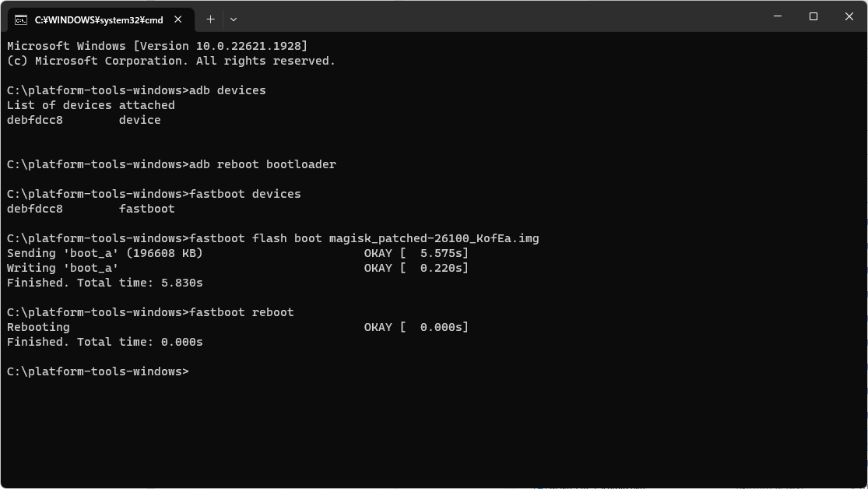Viewport: 868px width, 489px height.
Task: Close the cmd tab
Action: 177,19
